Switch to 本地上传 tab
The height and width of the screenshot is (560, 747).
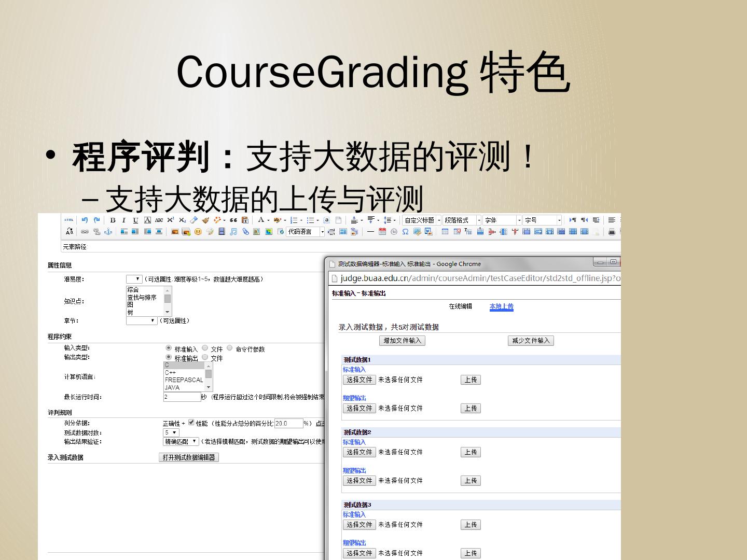point(501,306)
